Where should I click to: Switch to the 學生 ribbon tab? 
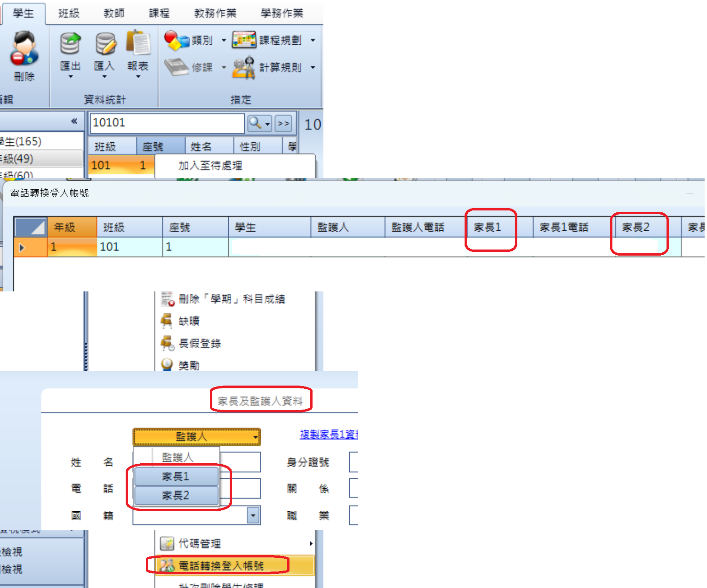(24, 13)
